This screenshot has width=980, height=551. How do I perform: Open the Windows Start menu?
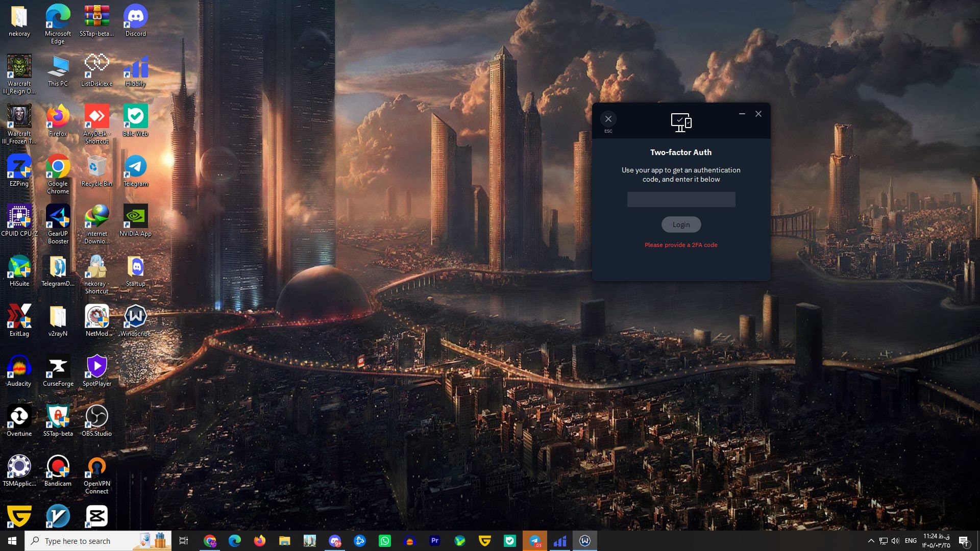pyautogui.click(x=12, y=541)
